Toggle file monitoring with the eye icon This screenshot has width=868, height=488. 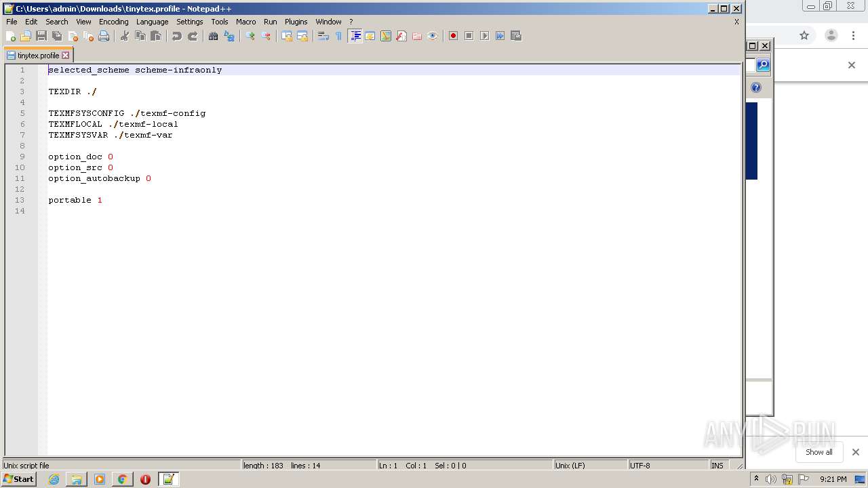click(x=433, y=36)
